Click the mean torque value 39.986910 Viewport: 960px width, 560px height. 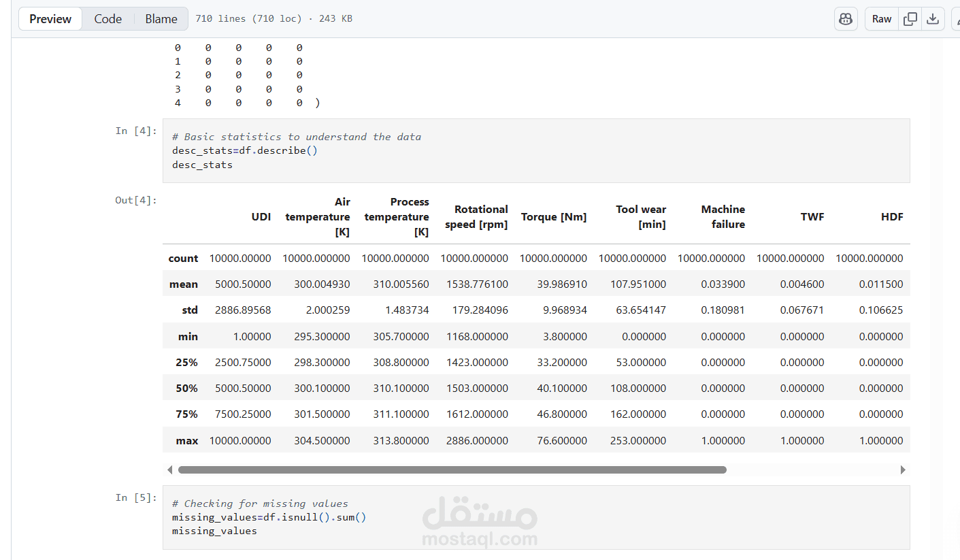pyautogui.click(x=562, y=284)
